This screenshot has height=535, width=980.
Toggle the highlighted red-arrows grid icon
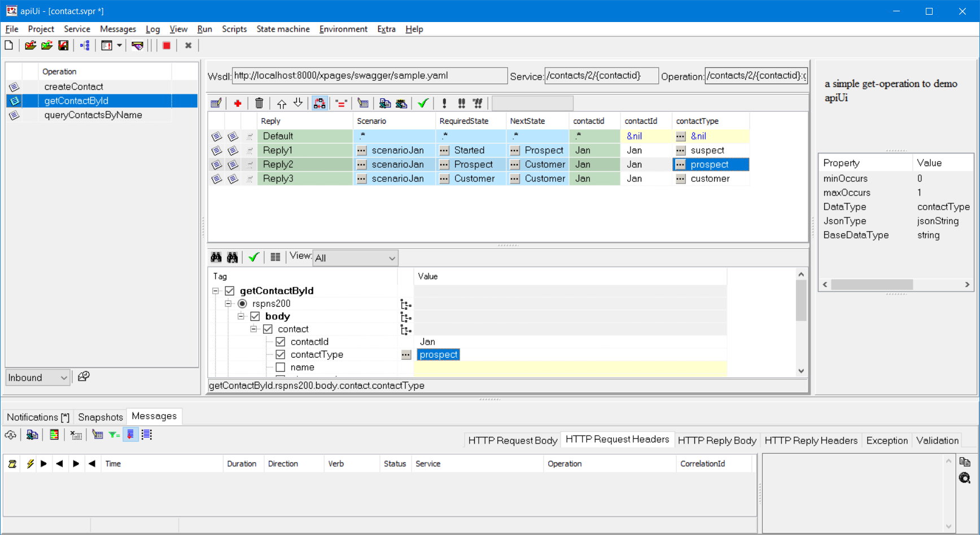pyautogui.click(x=320, y=103)
